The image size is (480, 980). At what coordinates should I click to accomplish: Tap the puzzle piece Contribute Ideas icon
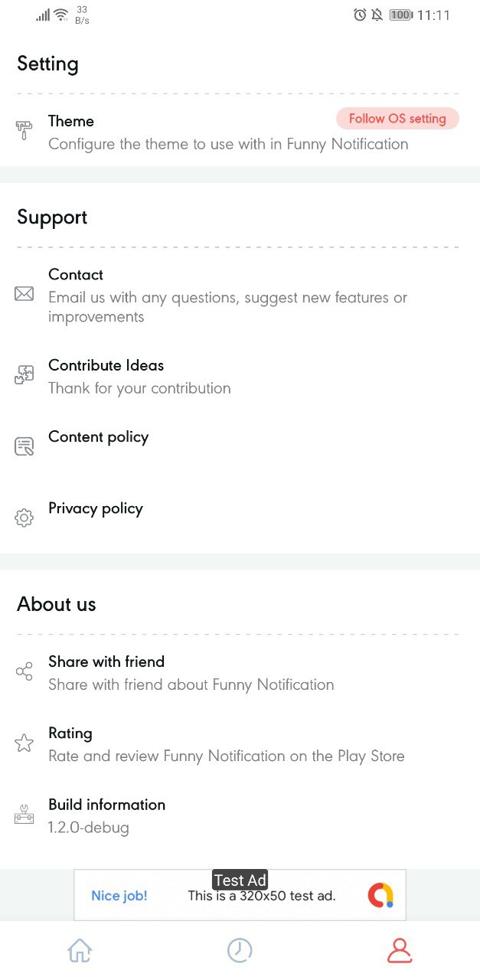(x=24, y=375)
